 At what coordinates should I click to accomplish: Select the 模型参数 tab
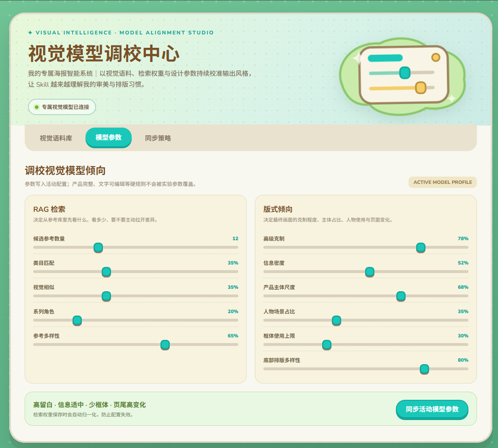pos(109,137)
